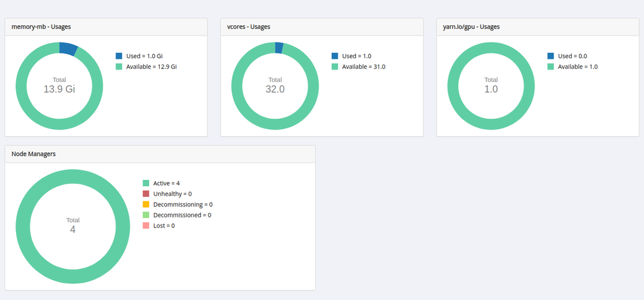Screen dimensions: 644x300
Task: Click the light green Decommissioned legend swatch
Action: 146,215
